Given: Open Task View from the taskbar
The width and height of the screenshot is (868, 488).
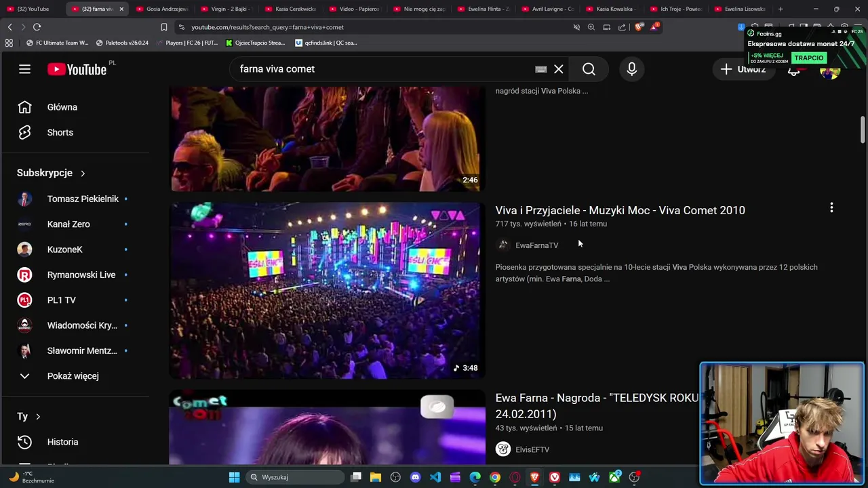Looking at the screenshot, I should (356, 477).
